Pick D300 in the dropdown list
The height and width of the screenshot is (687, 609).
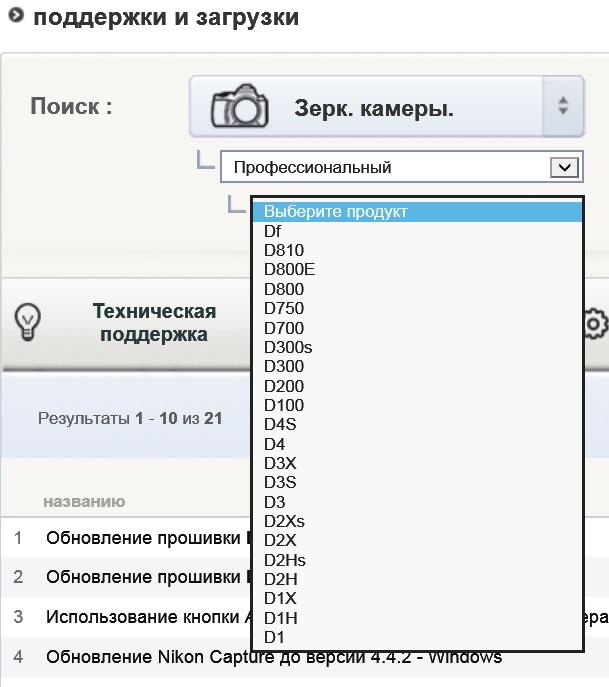pyautogui.click(x=418, y=366)
